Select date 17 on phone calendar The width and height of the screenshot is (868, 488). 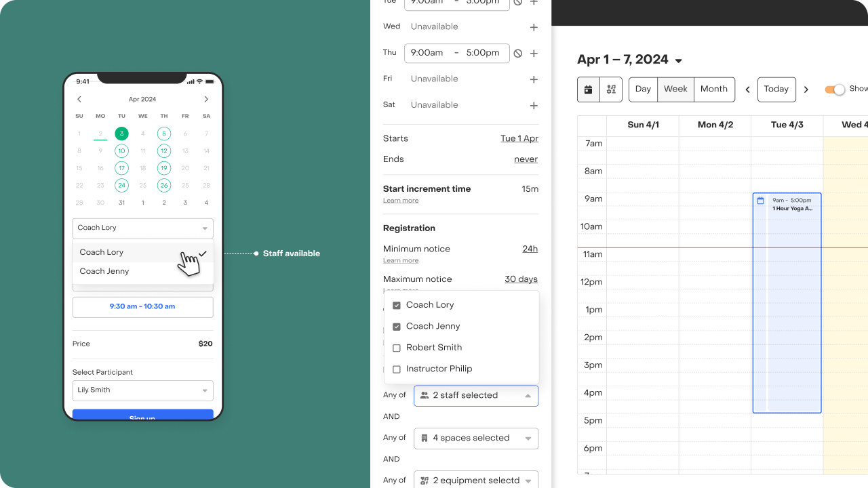click(x=121, y=168)
